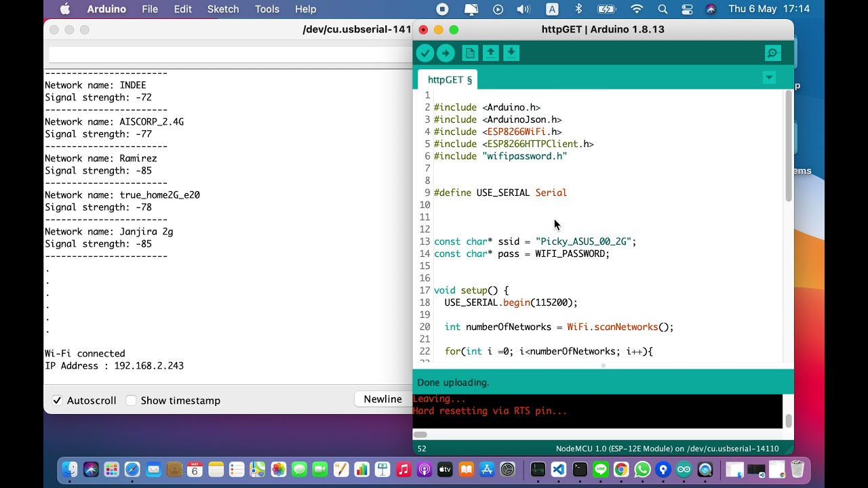The width and height of the screenshot is (868, 488).
Task: Open the File menu
Action: pyautogui.click(x=150, y=9)
